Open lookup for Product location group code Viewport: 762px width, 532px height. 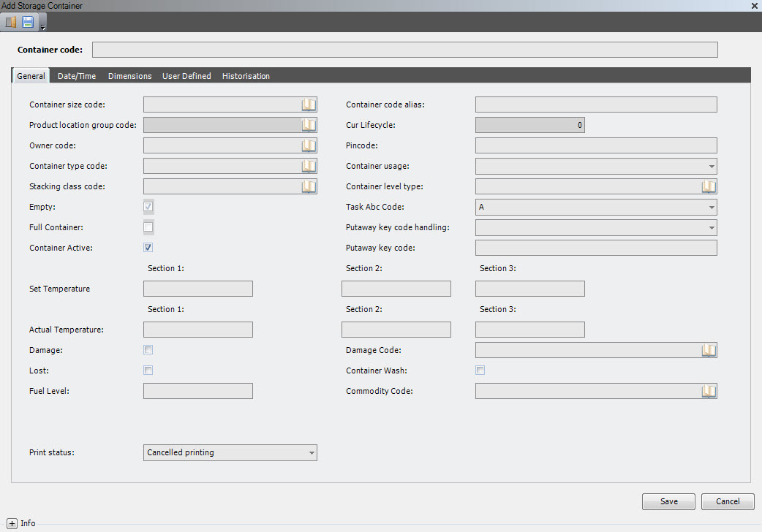click(309, 125)
